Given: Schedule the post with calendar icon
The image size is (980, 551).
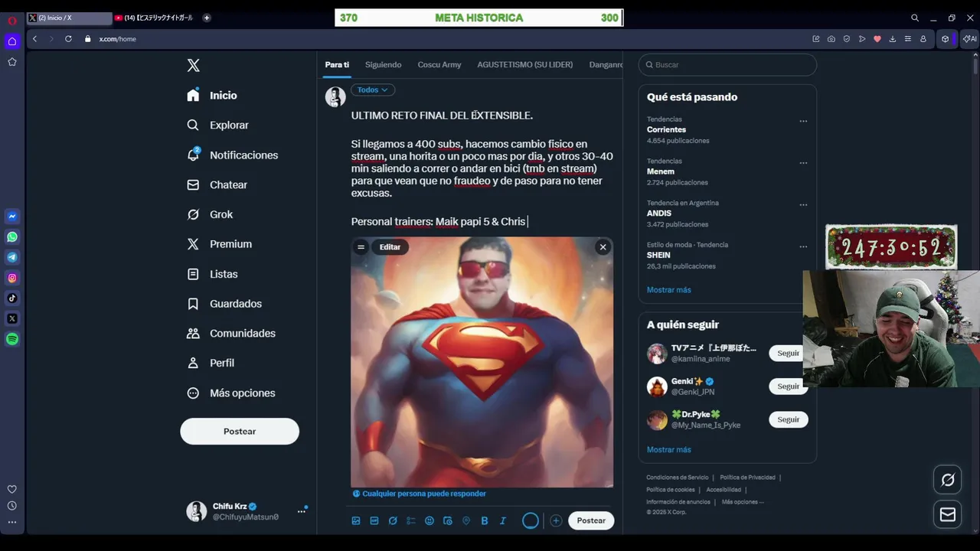Looking at the screenshot, I should click(x=448, y=520).
